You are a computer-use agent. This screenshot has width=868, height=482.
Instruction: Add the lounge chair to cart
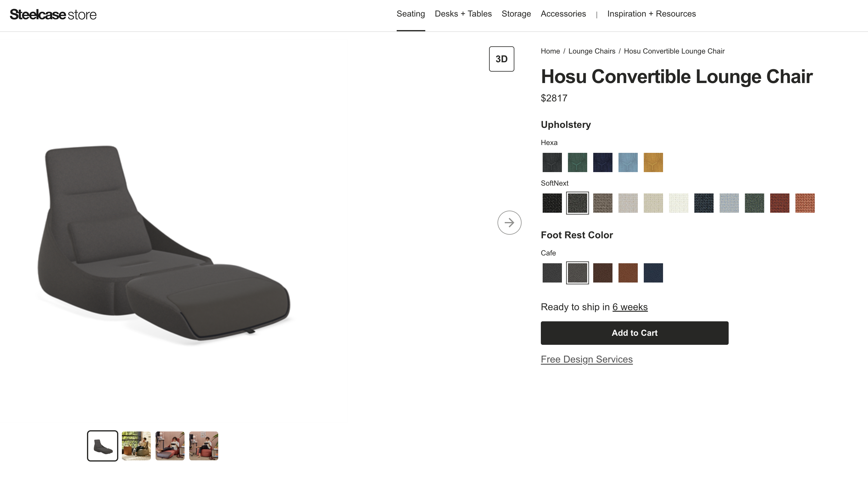[634, 333]
